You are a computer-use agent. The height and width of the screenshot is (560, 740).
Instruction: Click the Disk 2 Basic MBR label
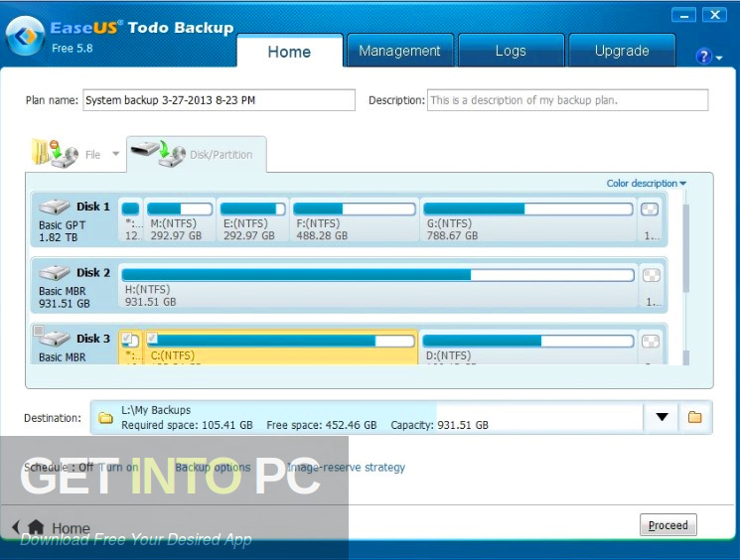point(63,292)
